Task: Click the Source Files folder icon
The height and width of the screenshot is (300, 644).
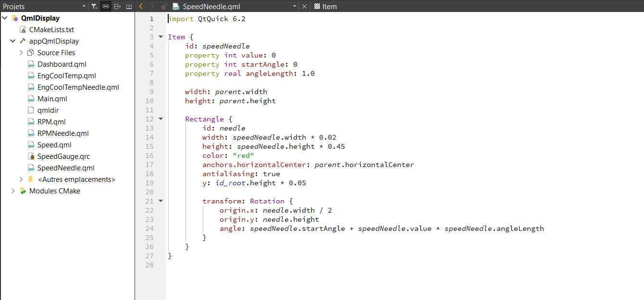Action: pos(31,53)
